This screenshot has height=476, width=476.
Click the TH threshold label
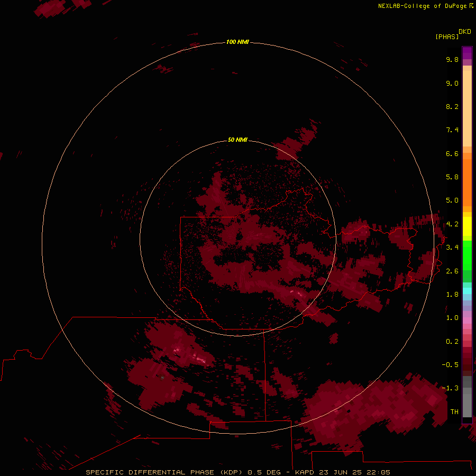click(x=454, y=412)
